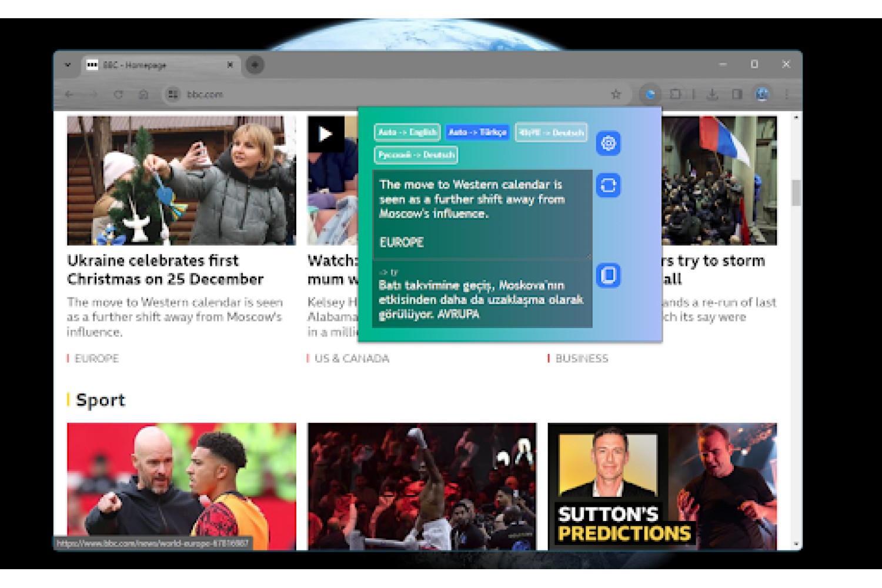The height and width of the screenshot is (588, 882).
Task: Bookmark this page with the star icon
Action: click(x=616, y=94)
